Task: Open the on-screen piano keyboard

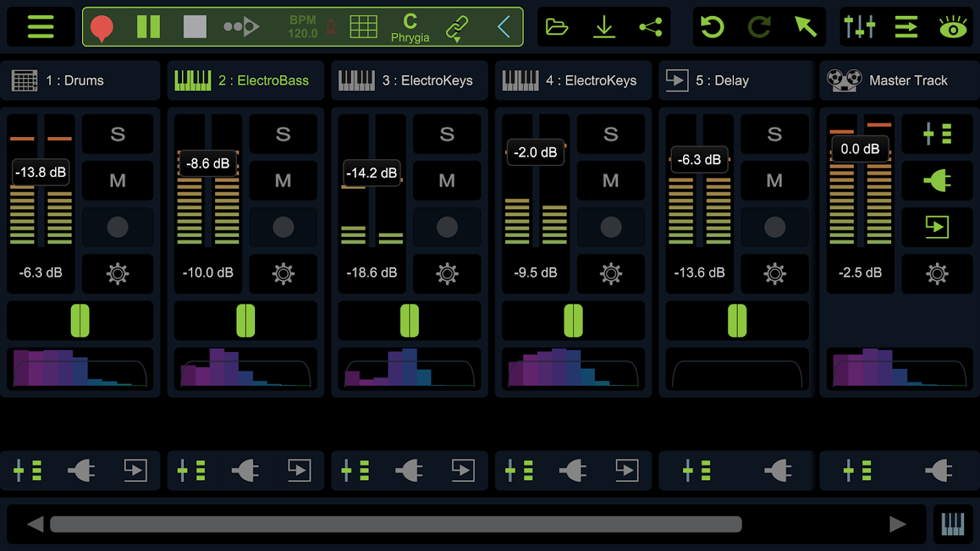Action: pyautogui.click(x=953, y=525)
